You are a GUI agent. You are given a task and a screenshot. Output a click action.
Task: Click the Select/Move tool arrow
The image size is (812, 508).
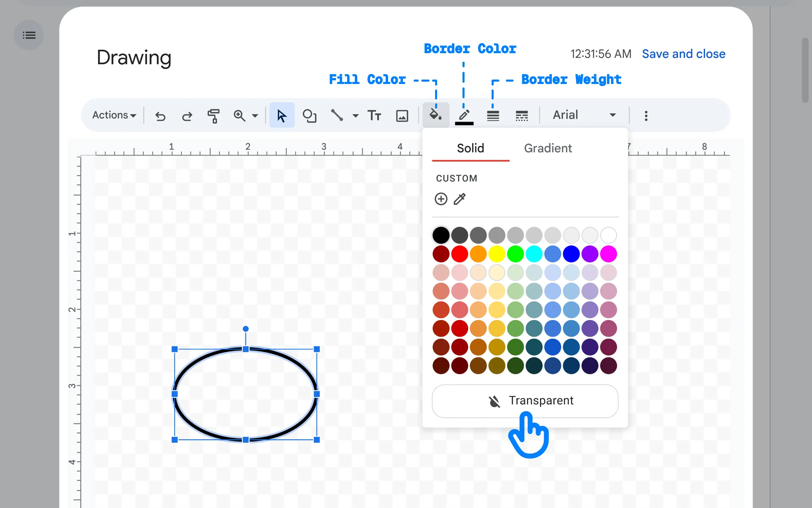(281, 115)
